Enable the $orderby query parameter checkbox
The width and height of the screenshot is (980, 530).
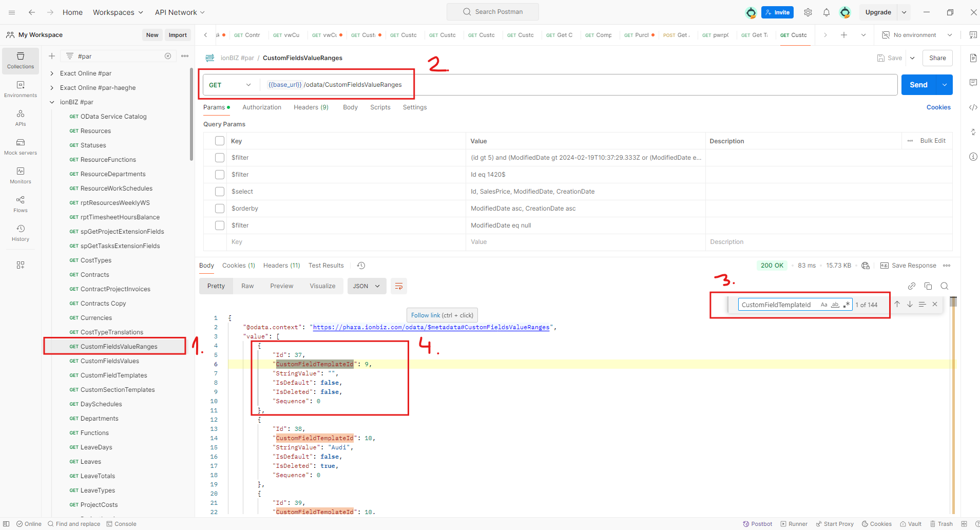(220, 209)
